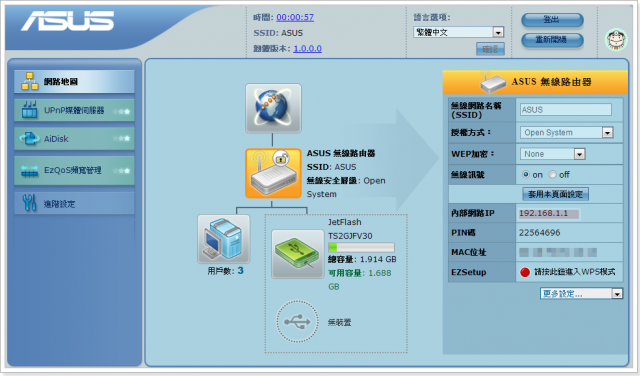Click the Internet globe icon
The height and width of the screenshot is (376, 640).
273,108
